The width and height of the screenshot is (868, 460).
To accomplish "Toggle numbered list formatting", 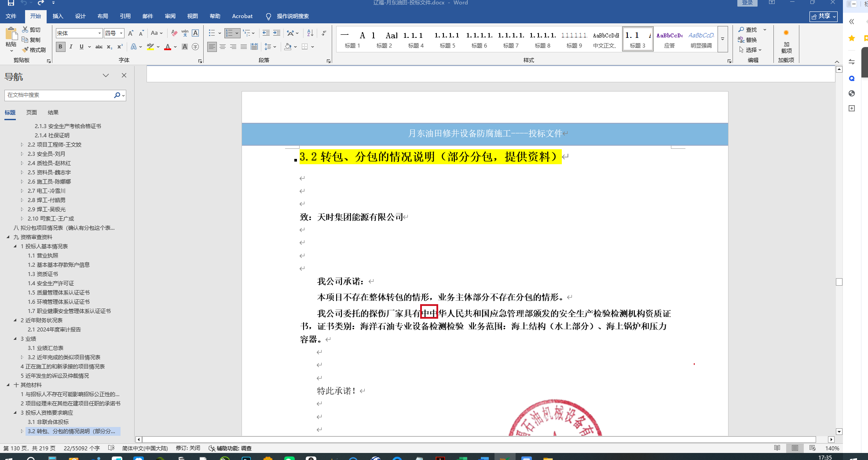I will [x=229, y=33].
